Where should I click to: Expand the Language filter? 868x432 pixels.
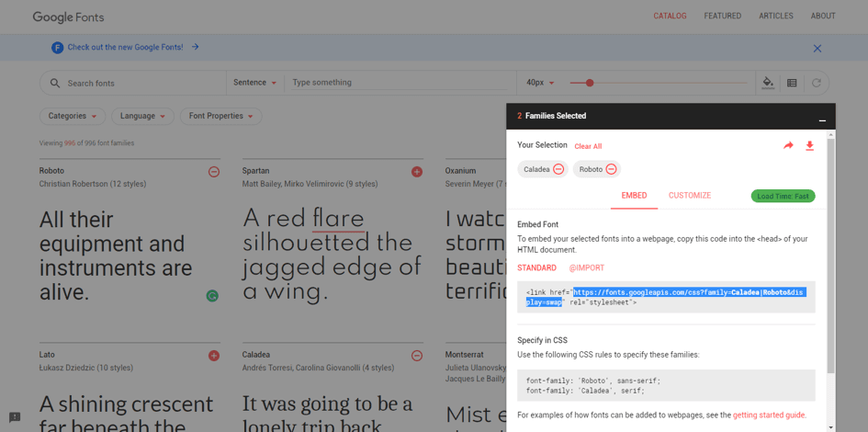pyautogui.click(x=142, y=117)
